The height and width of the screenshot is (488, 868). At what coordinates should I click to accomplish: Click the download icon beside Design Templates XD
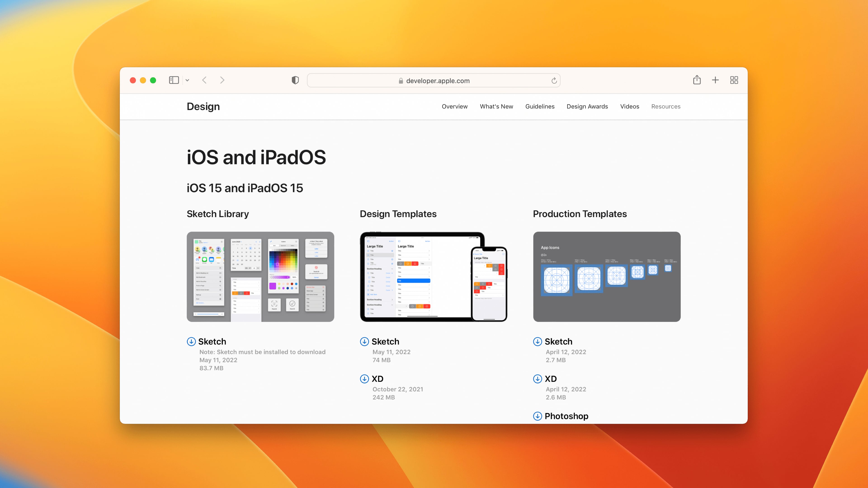click(x=365, y=379)
